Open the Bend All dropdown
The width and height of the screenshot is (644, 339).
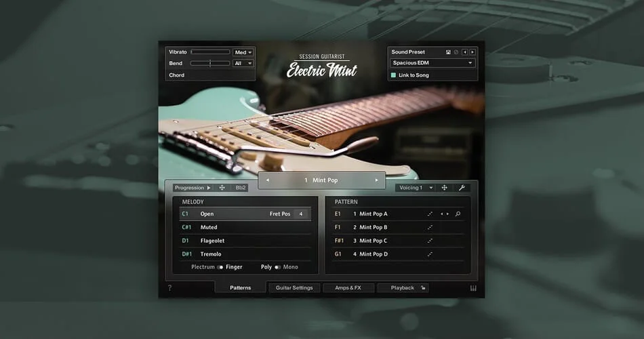pyautogui.click(x=243, y=63)
